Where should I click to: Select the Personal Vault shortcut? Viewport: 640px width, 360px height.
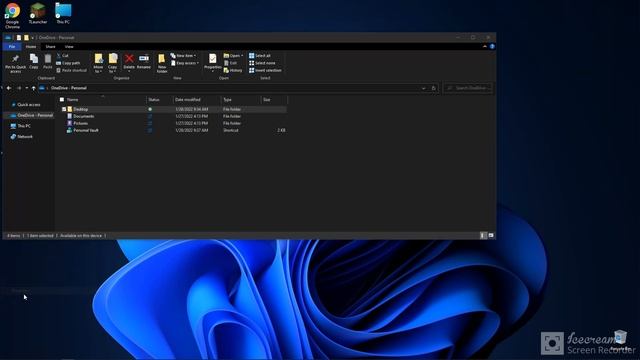click(173, 130)
